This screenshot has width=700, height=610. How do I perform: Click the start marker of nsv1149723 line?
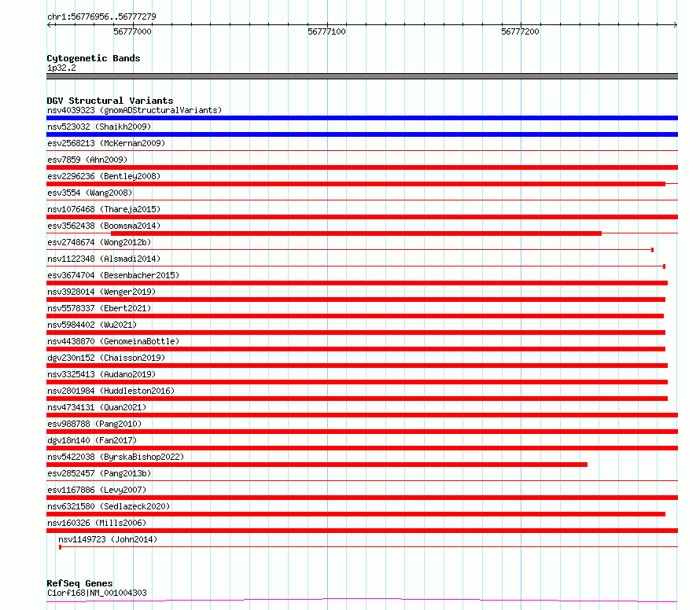coord(60,547)
